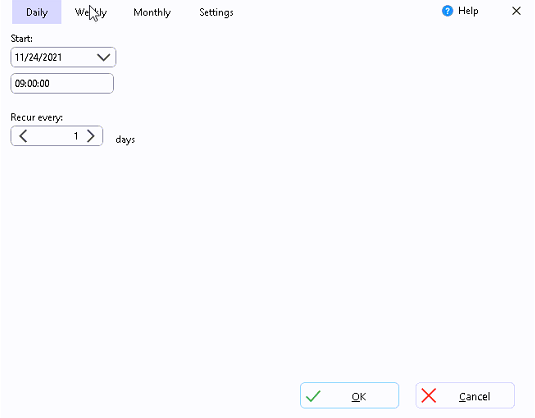The width and height of the screenshot is (535, 418).
Task: Switch to the Weekly tab
Action: pos(91,12)
